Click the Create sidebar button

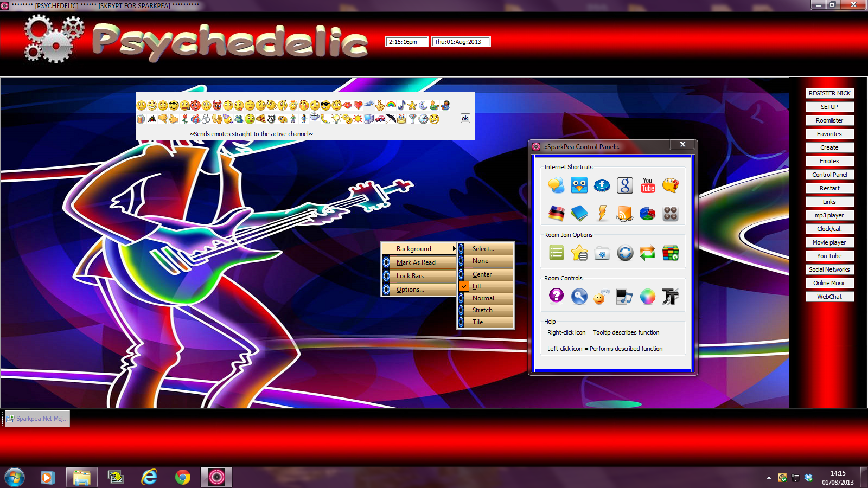point(829,147)
